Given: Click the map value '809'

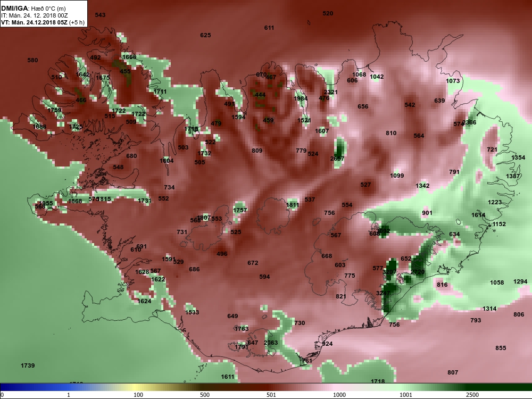Looking at the screenshot, I should 257,151.
